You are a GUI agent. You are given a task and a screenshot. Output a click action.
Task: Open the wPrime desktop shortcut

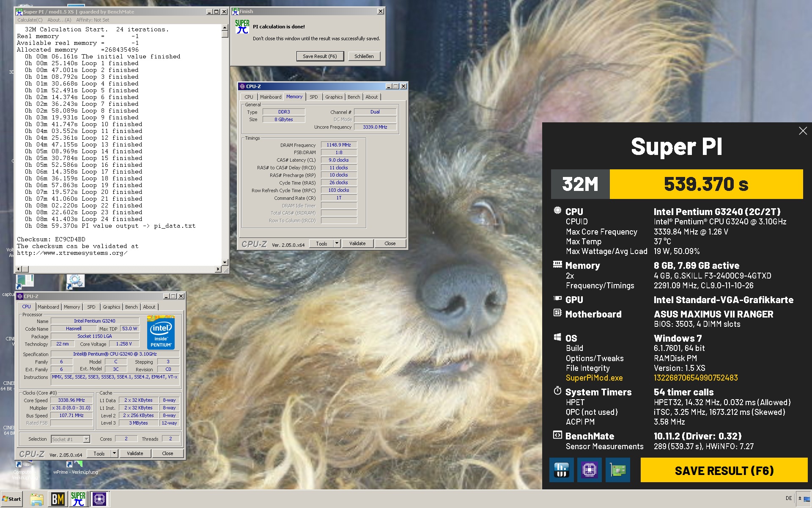pyautogui.click(x=75, y=467)
